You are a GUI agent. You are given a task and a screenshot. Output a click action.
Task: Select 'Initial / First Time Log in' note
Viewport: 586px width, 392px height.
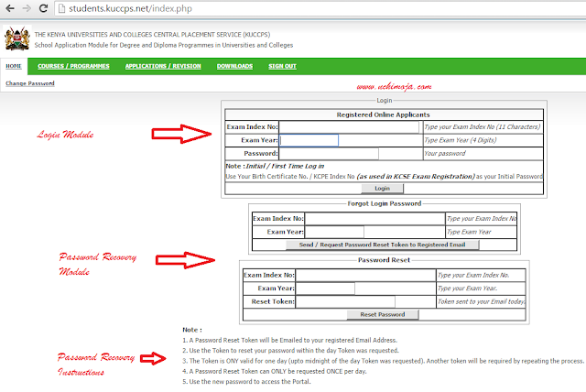pyautogui.click(x=285, y=167)
